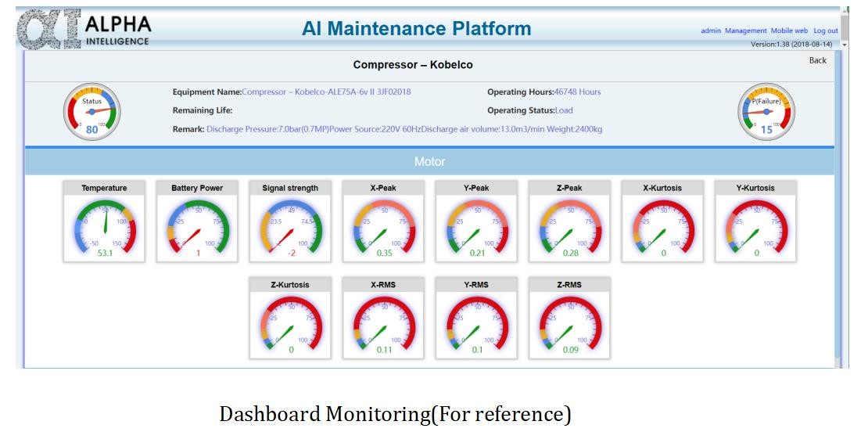This screenshot has width=868, height=432.
Task: Click the Log out link
Action: pos(825,31)
